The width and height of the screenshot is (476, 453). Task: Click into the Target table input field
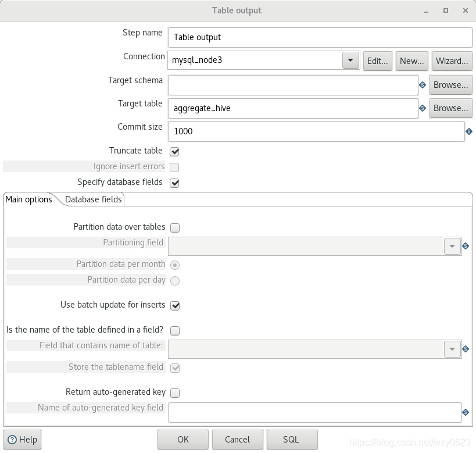tap(293, 109)
